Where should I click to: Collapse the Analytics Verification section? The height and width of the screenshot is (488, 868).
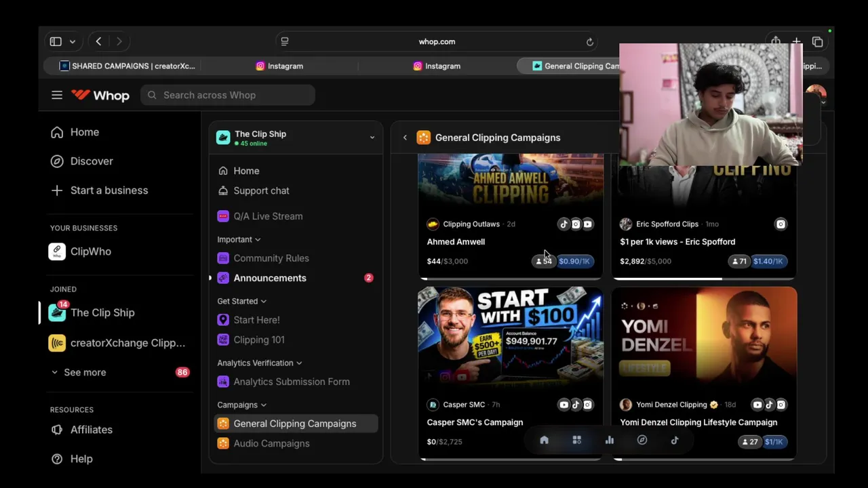(x=260, y=363)
